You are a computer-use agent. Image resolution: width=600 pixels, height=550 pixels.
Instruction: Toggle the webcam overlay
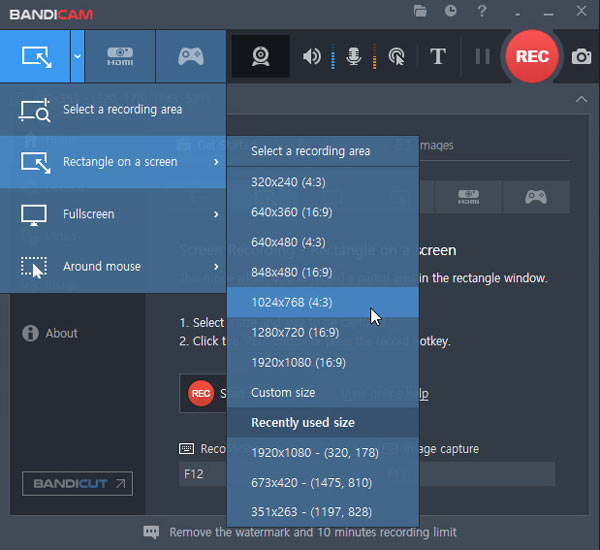coord(261,56)
